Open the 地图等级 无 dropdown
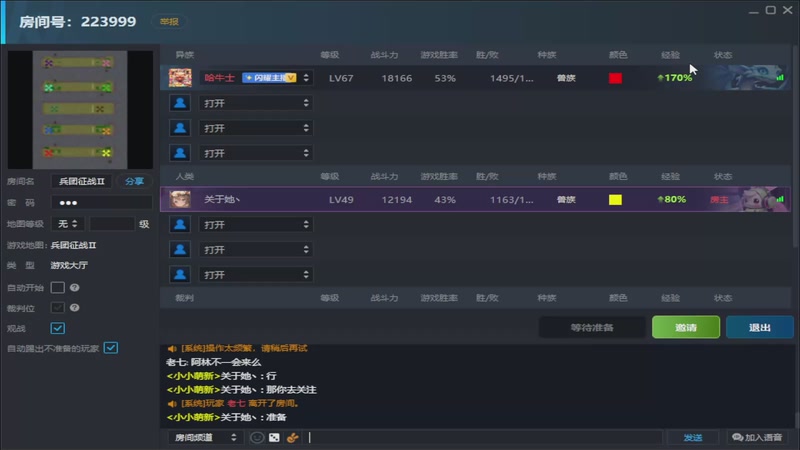The height and width of the screenshot is (450, 800). pos(67,224)
